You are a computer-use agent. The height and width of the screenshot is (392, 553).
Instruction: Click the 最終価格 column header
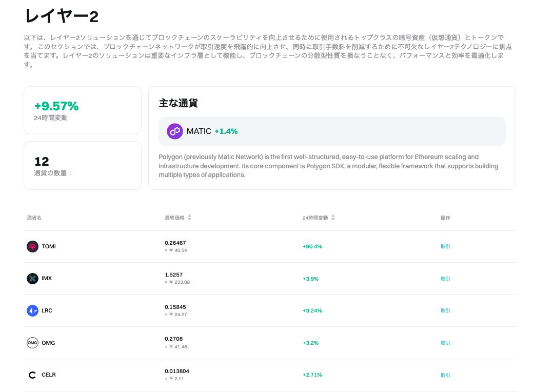point(174,218)
